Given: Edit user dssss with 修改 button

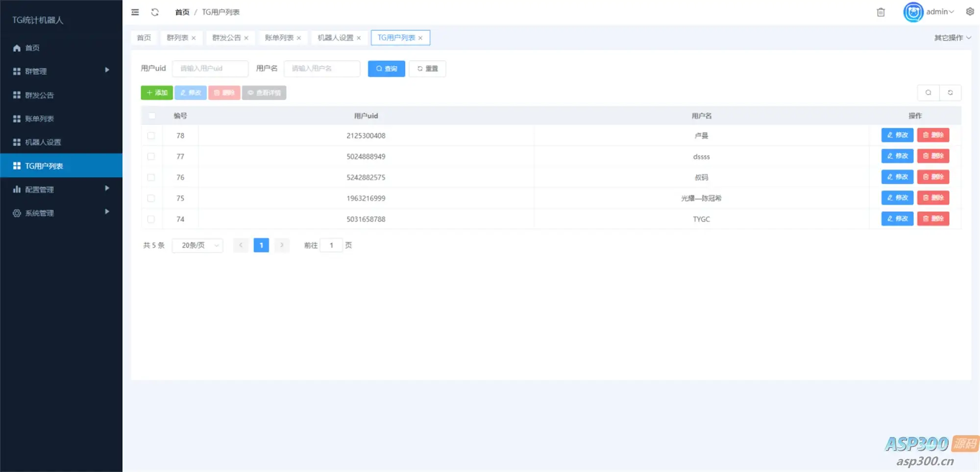Looking at the screenshot, I should (x=897, y=156).
